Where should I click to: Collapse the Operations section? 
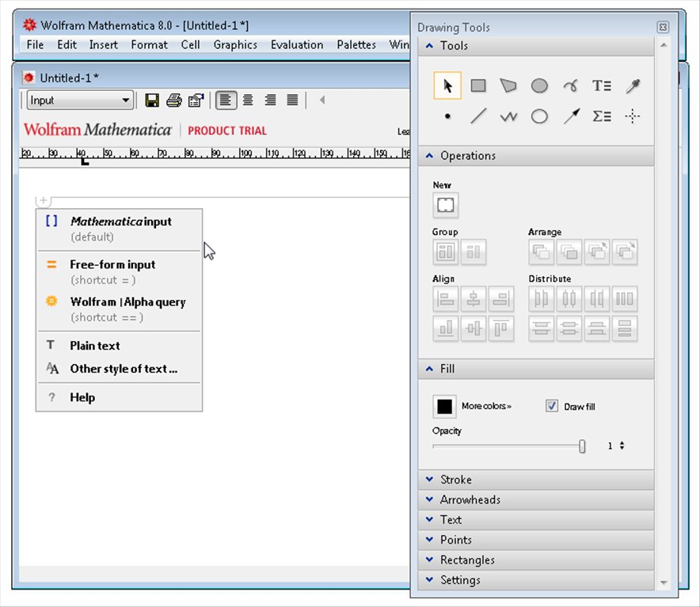pyautogui.click(x=536, y=156)
